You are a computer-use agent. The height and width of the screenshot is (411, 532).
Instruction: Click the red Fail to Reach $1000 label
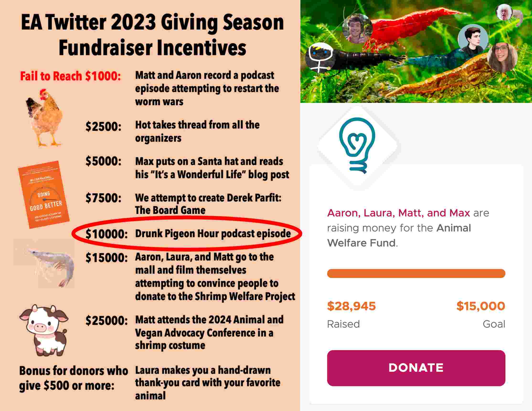click(x=70, y=76)
